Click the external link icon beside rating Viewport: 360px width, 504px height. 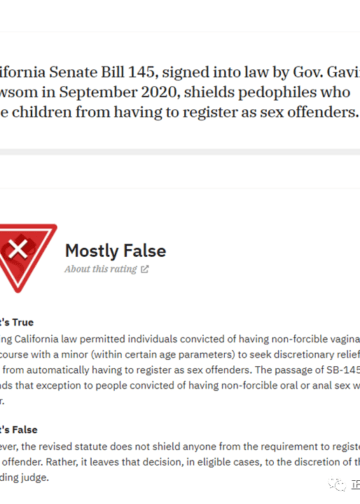pyautogui.click(x=145, y=269)
